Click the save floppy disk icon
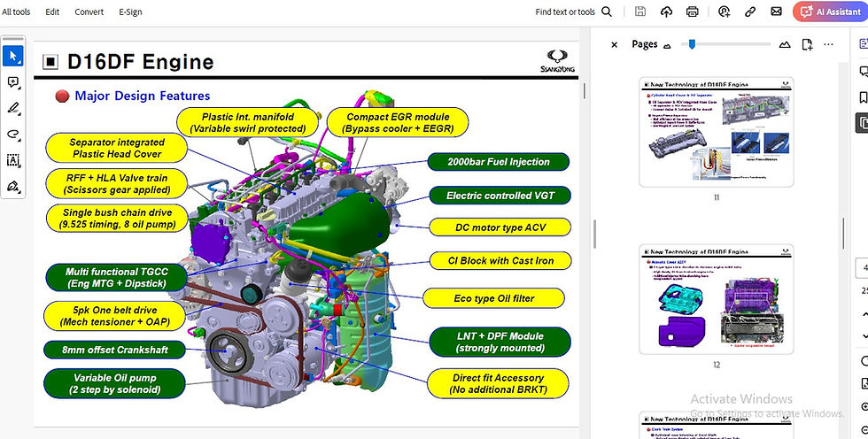The width and height of the screenshot is (868, 439). pos(639,12)
